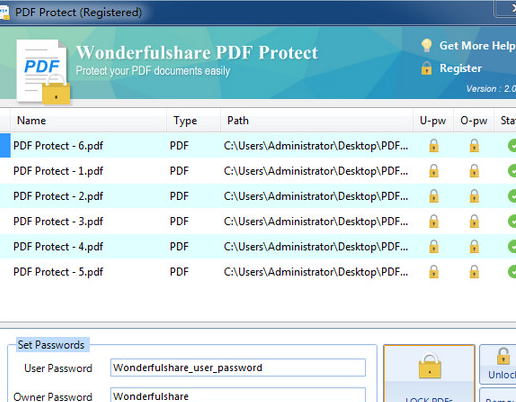Click green status check for PDF Protect - 5.pdf
The image size is (516, 402).
pyautogui.click(x=512, y=272)
